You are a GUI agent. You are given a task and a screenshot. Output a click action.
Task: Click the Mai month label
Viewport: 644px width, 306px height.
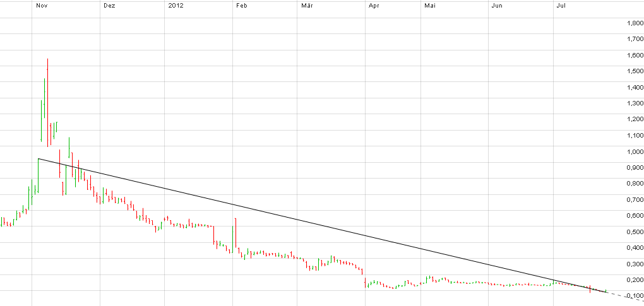tap(430, 6)
